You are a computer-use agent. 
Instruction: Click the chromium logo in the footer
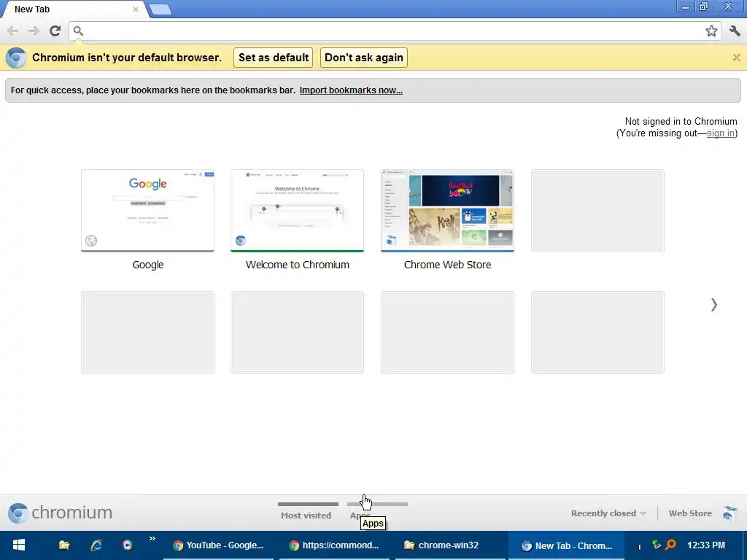coord(60,513)
